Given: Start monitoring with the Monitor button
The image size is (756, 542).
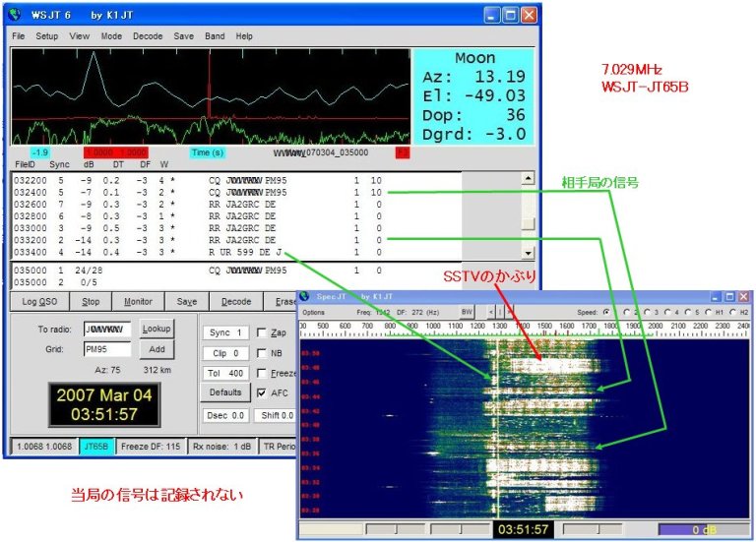Looking at the screenshot, I should [x=138, y=302].
